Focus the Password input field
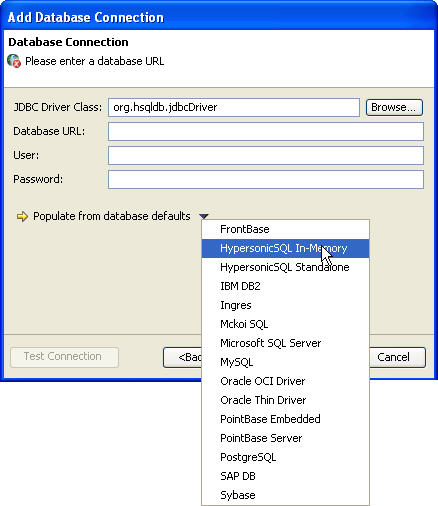This screenshot has width=438, height=506. (266, 179)
